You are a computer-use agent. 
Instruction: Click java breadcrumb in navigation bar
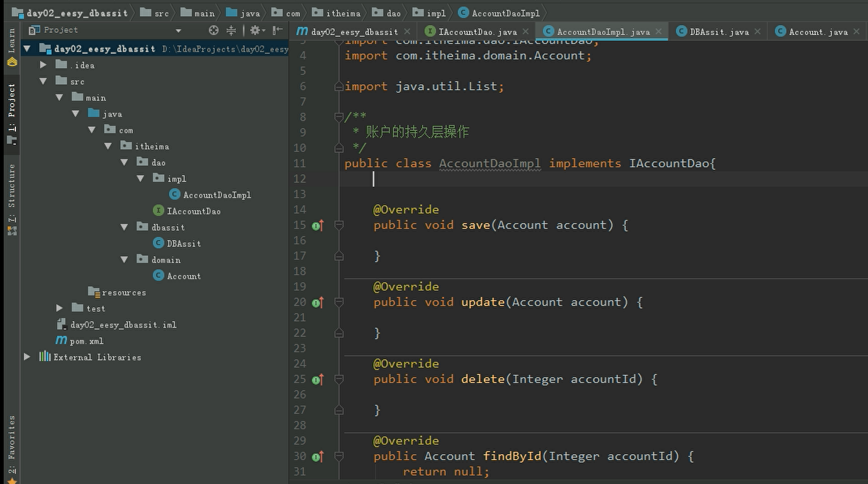click(x=243, y=12)
